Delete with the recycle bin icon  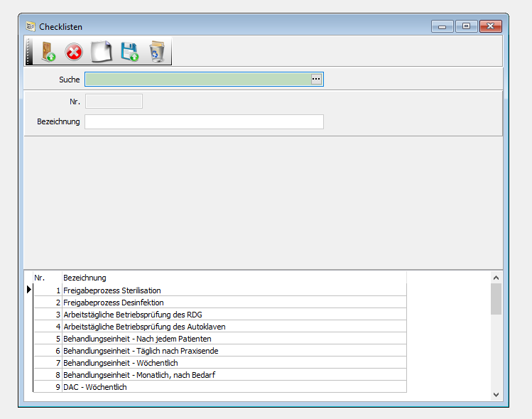tap(156, 52)
